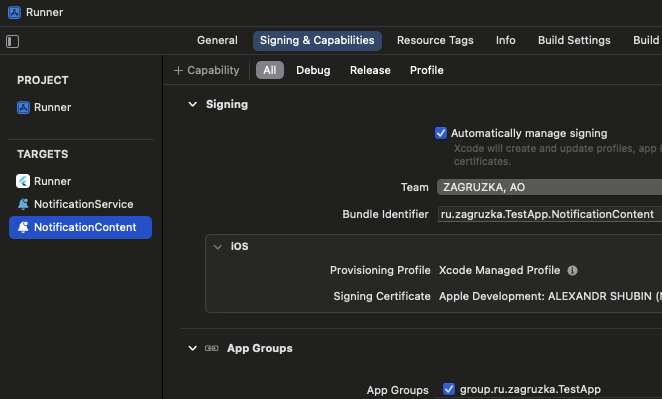Collapse the Signing section
Screen dimensions: 662x399
193,104
